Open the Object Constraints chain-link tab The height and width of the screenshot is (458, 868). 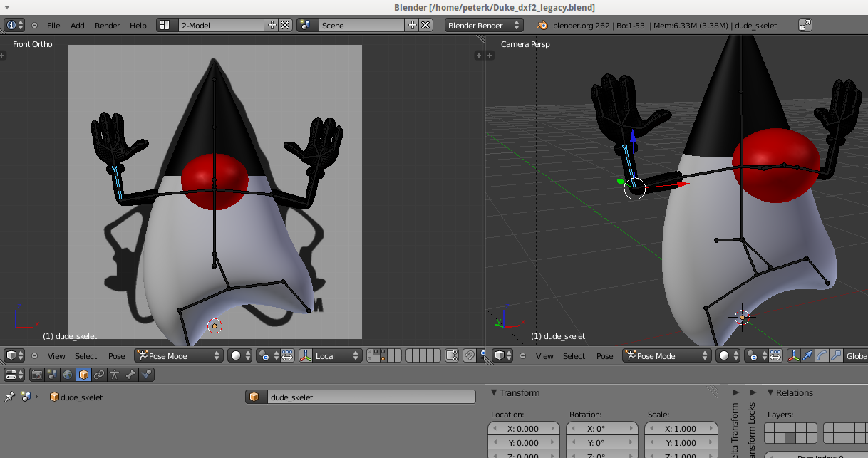[99, 374]
